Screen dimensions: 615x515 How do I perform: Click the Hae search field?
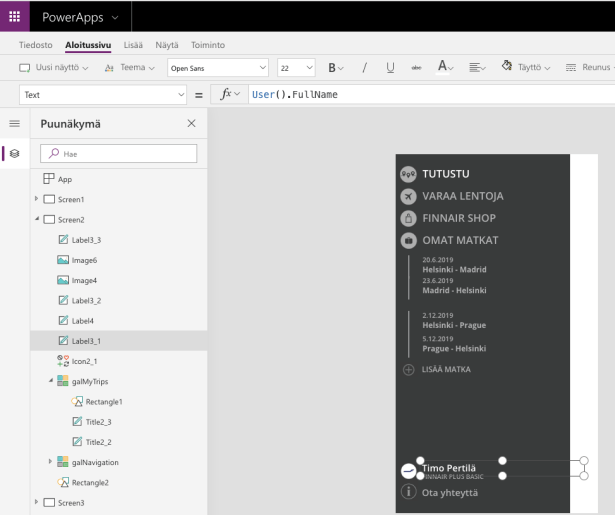coord(119,154)
